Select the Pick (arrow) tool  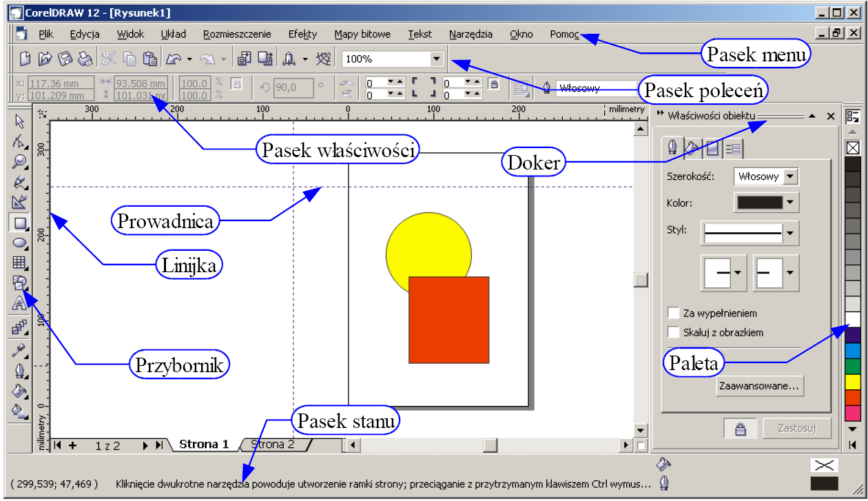pyautogui.click(x=19, y=123)
